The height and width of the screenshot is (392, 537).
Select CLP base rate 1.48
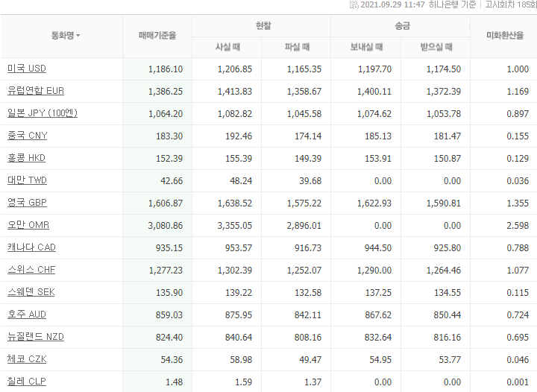[x=175, y=382]
